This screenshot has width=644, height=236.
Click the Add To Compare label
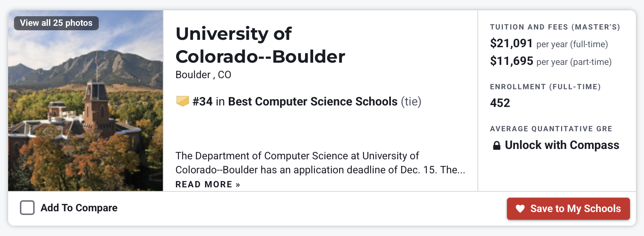point(79,208)
